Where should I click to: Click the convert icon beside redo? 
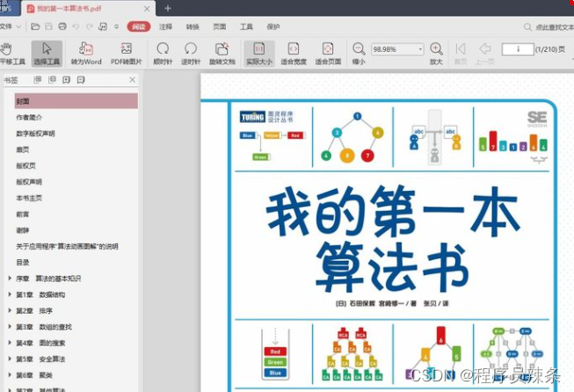tap(103, 26)
